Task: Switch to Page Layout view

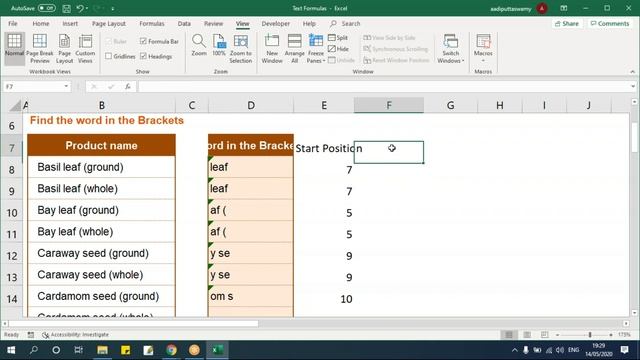Action: pos(64,49)
